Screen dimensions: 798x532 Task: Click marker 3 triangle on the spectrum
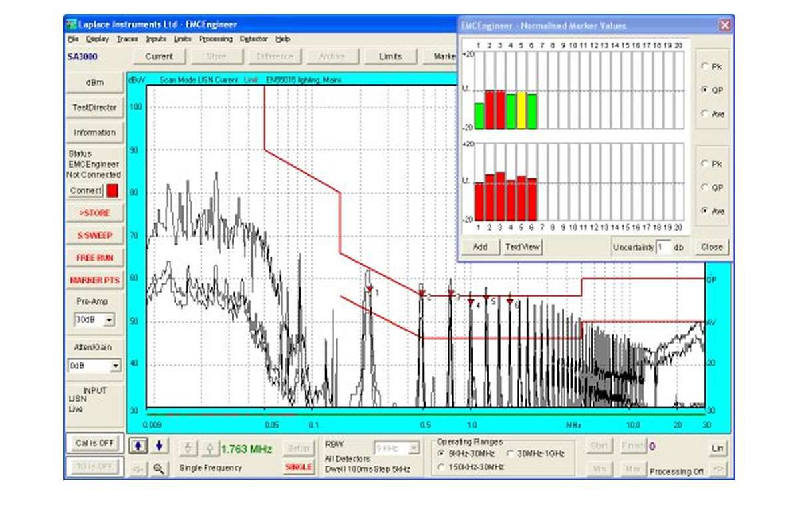click(450, 293)
